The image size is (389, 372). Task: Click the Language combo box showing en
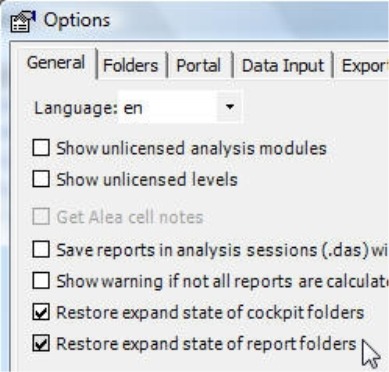tap(180, 107)
